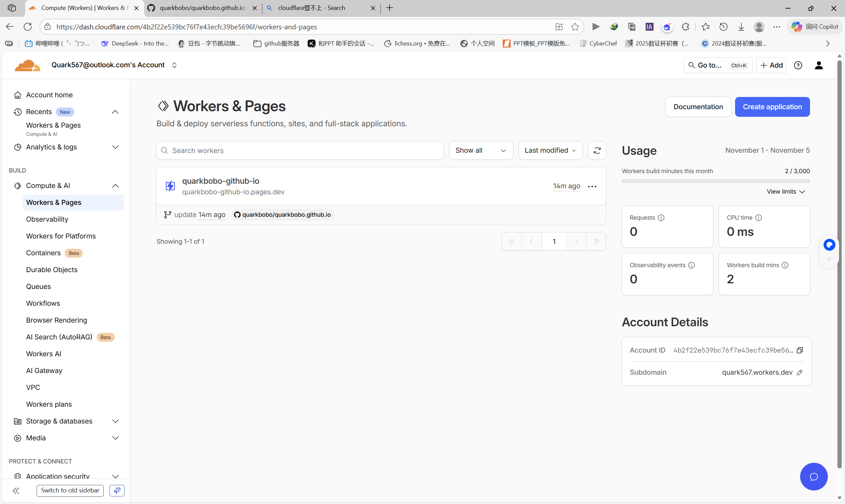Collapse the sidebar with double-chevron icon

pyautogui.click(x=16, y=490)
